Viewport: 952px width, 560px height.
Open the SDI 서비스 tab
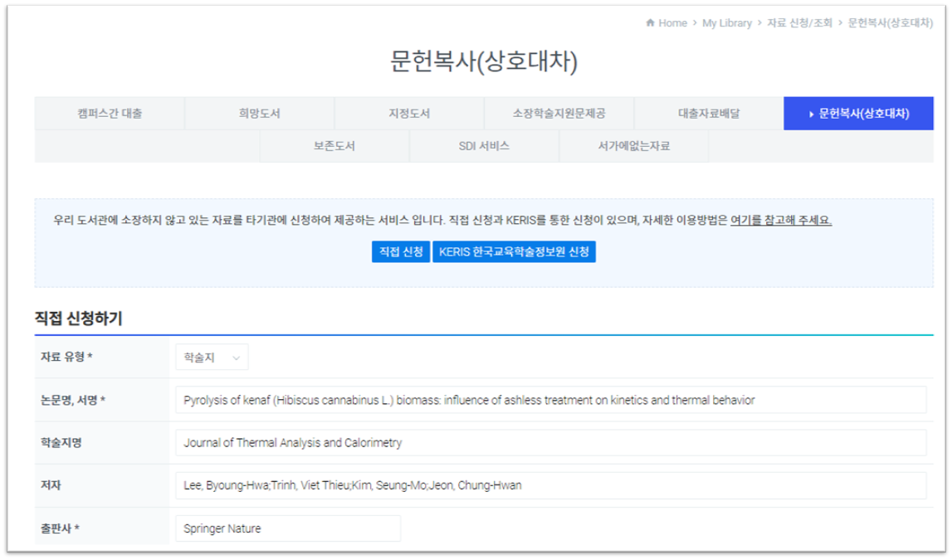484,146
